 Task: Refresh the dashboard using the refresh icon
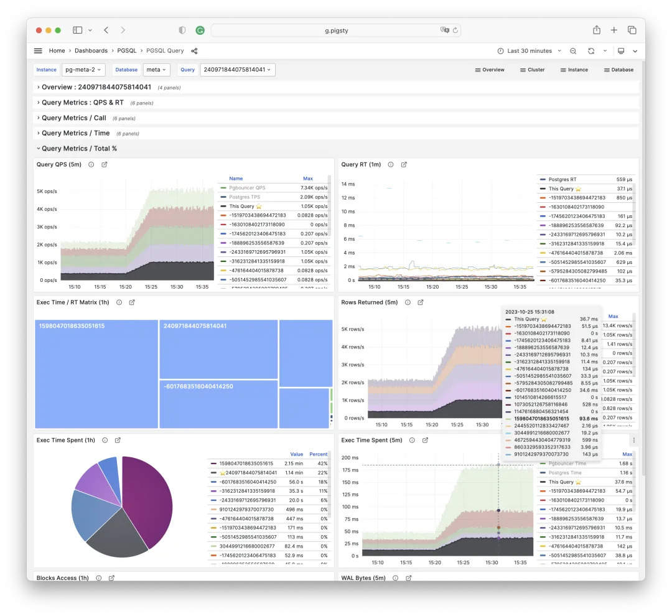pyautogui.click(x=590, y=50)
